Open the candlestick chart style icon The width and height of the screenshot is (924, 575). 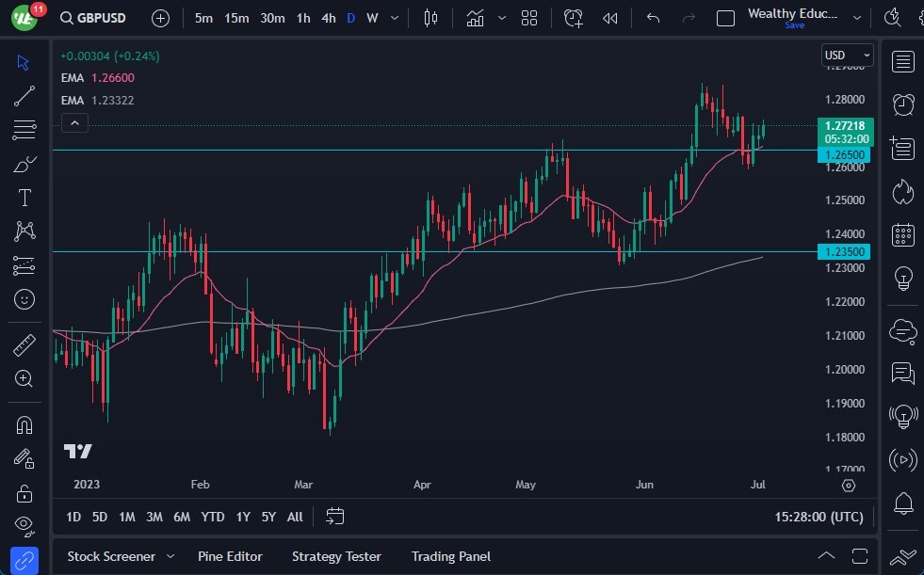tap(431, 18)
